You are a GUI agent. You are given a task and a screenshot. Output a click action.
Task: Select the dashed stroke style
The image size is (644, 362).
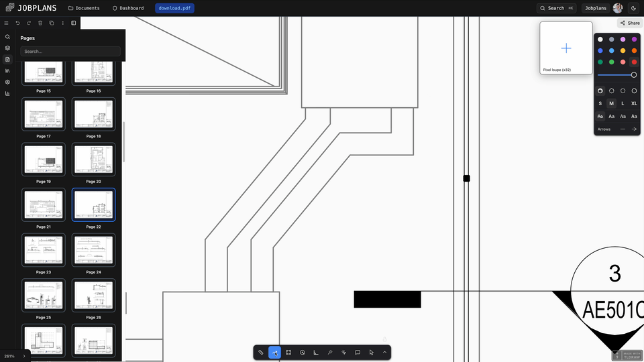(612, 90)
